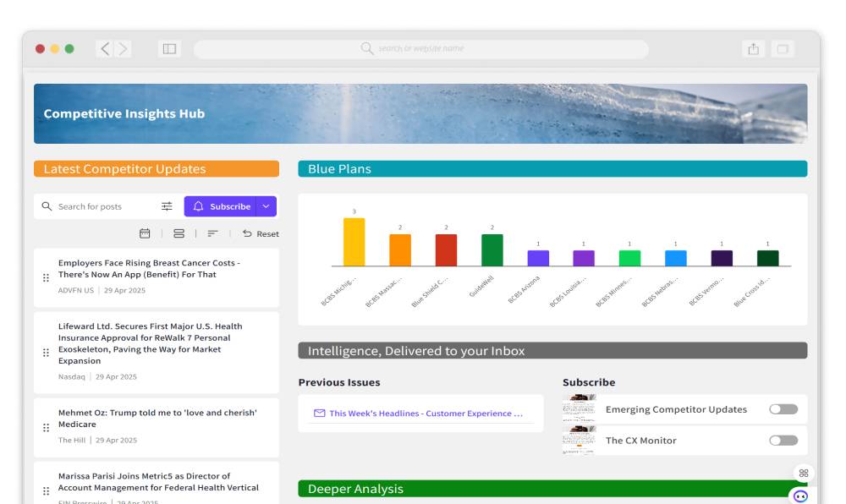Switch the post list layout view icon

179,233
